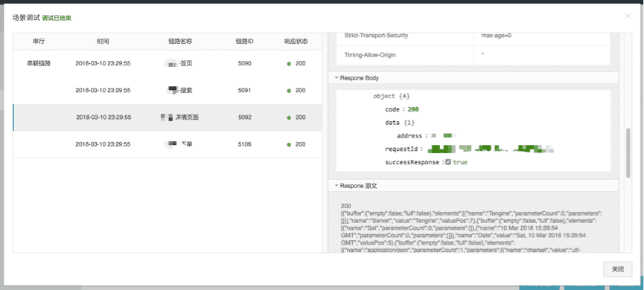The width and height of the screenshot is (644, 290).
Task: Select the 搜索 link row 5091
Action: 168,91
